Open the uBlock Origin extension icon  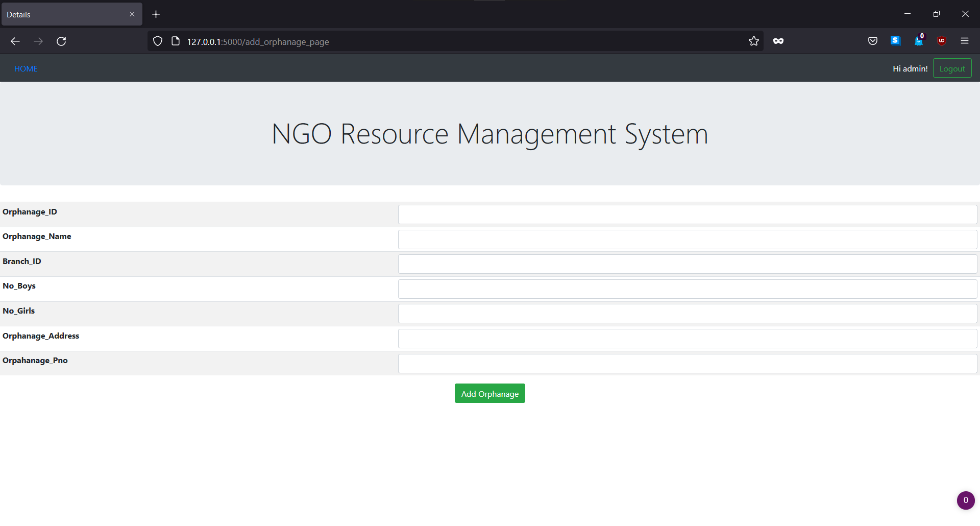[x=942, y=41]
